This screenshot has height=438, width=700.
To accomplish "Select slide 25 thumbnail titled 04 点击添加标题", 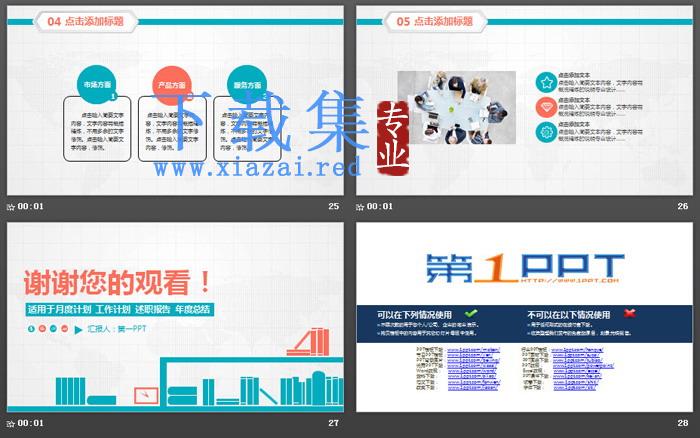I will click(x=175, y=100).
